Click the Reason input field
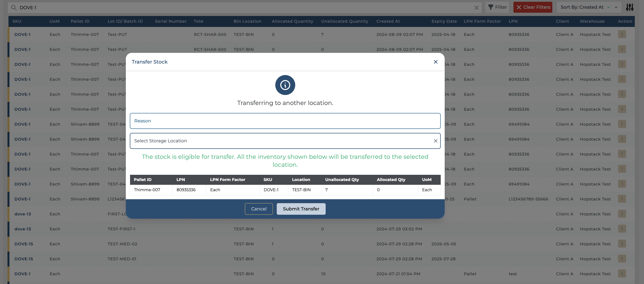This screenshot has height=284, width=644. (285, 121)
